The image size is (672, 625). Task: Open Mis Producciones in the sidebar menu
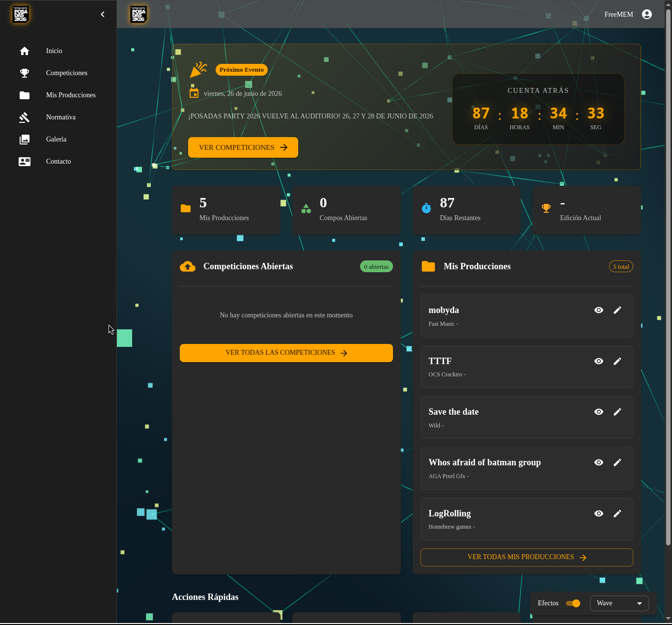pos(71,95)
